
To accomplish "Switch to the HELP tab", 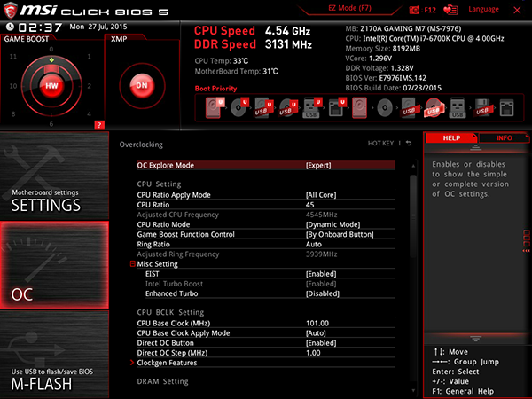I will point(451,137).
